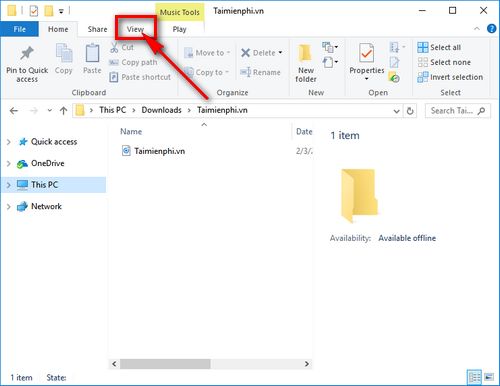Click the Up one level arrow

(x=64, y=111)
